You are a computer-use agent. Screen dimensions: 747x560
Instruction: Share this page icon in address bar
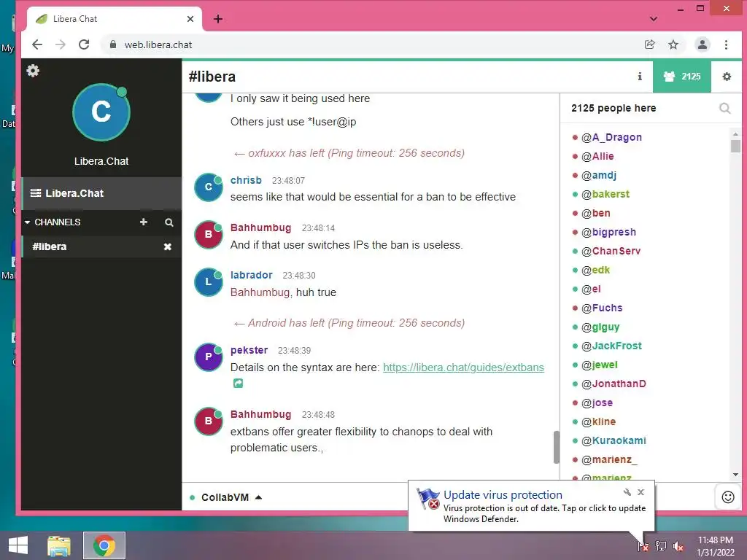pyautogui.click(x=649, y=44)
